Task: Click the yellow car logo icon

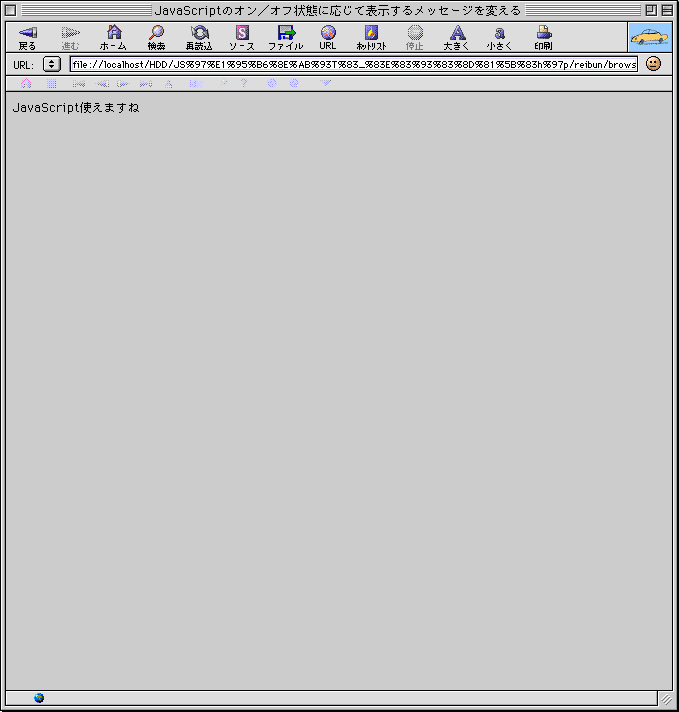Action: [x=650, y=37]
